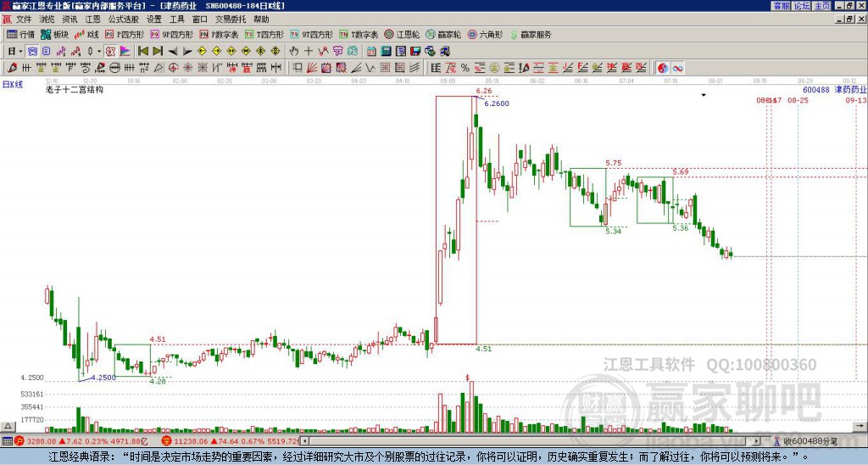Viewport: 868px width, 465px height.
Task: Select the hand pan tool
Action: [294, 52]
